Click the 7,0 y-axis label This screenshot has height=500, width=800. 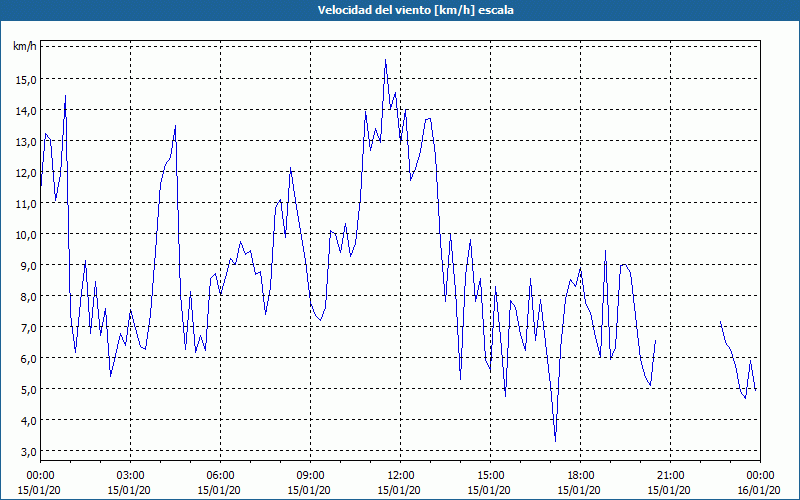coord(29,328)
